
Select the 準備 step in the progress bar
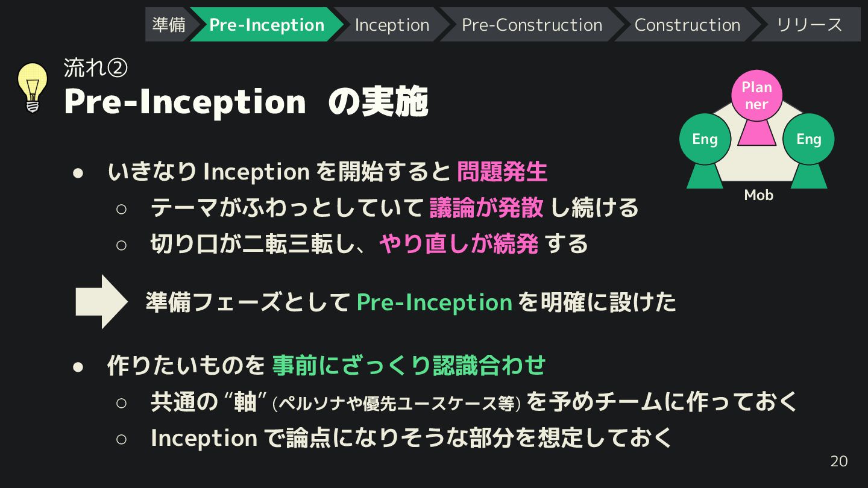(168, 25)
